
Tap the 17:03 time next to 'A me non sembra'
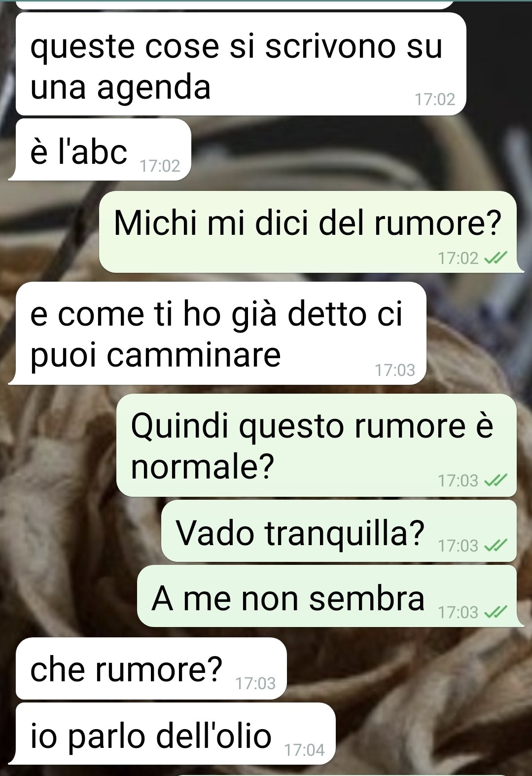pyautogui.click(x=458, y=612)
